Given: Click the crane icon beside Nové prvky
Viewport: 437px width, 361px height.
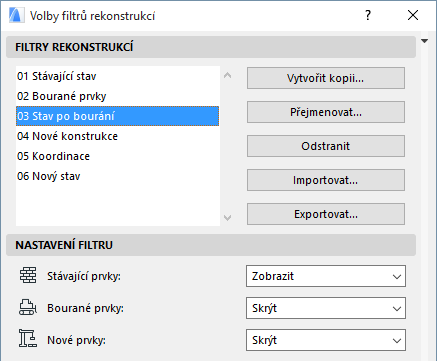Looking at the screenshot, I should click(28, 338).
